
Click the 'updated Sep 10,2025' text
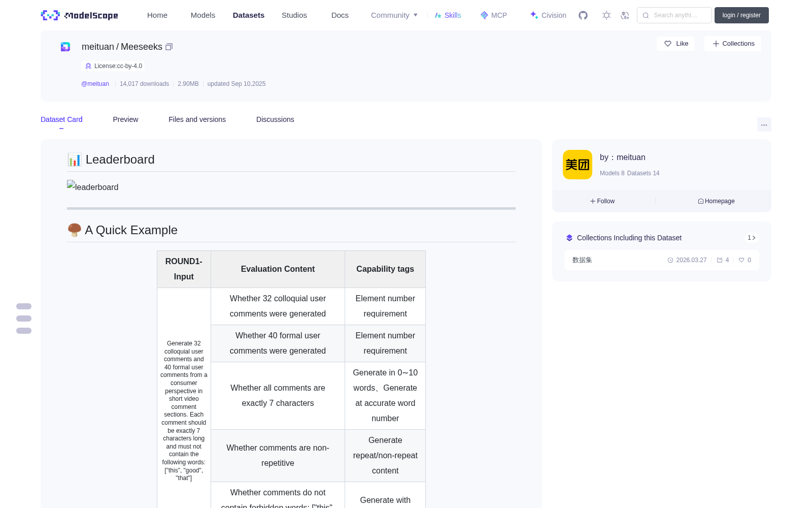pyautogui.click(x=236, y=84)
